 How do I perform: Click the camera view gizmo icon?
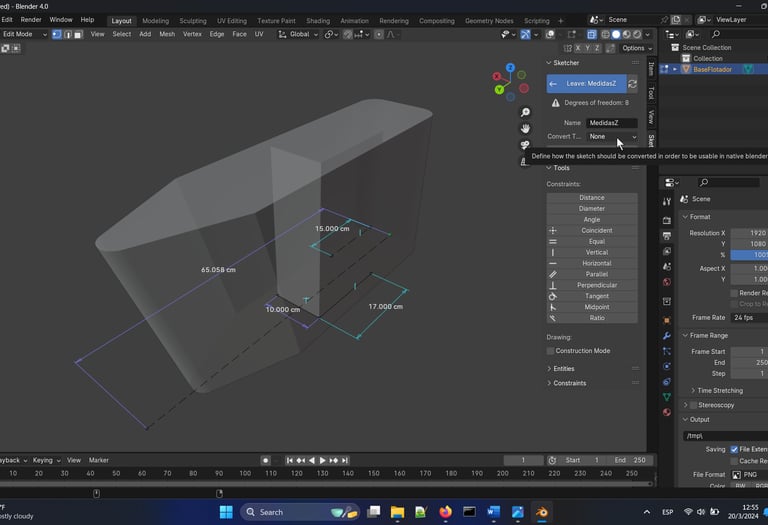[x=525, y=145]
